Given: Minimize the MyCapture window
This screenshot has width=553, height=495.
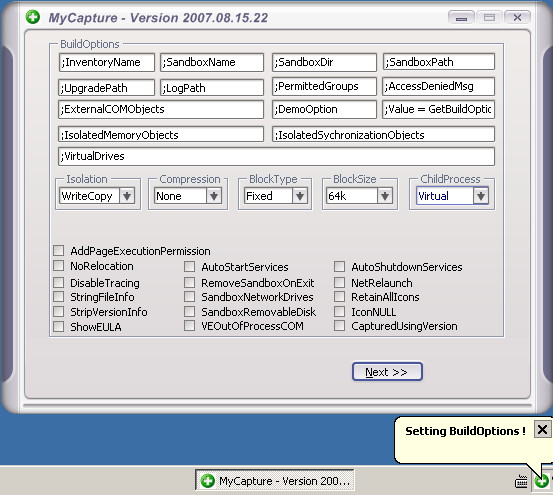Looking at the screenshot, I should point(461,17).
